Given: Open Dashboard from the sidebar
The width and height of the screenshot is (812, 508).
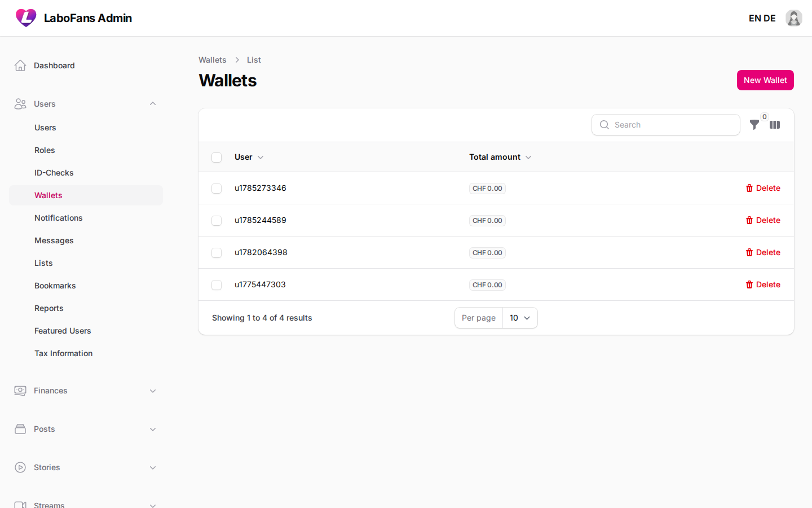Looking at the screenshot, I should [x=86, y=65].
